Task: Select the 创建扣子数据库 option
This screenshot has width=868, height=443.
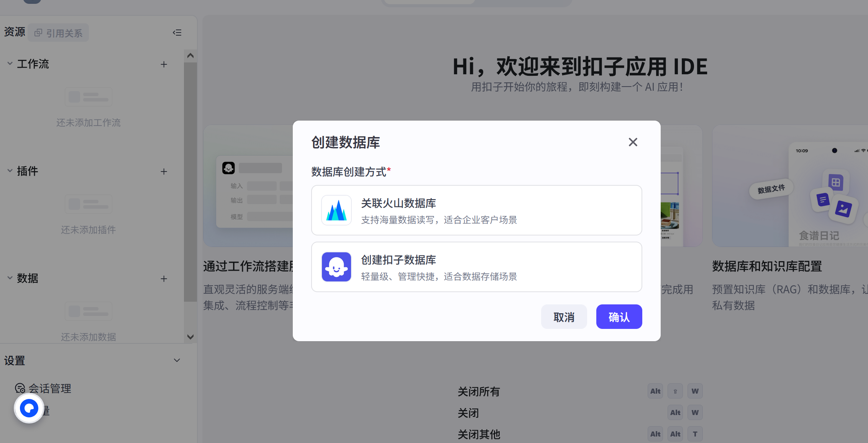Action: click(476, 267)
